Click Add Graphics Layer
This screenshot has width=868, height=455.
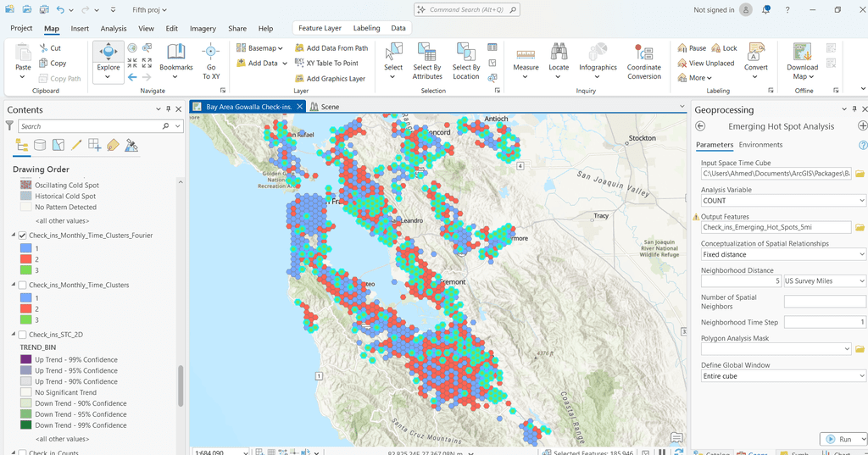pos(330,79)
